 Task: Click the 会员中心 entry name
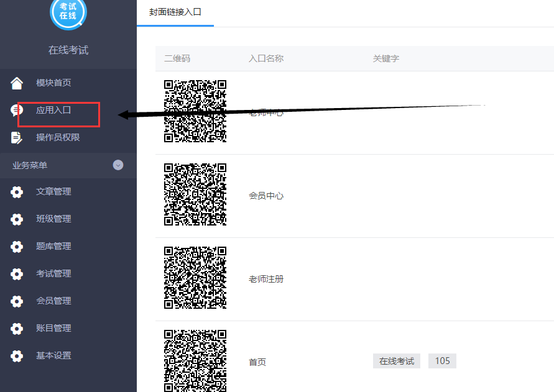click(266, 196)
